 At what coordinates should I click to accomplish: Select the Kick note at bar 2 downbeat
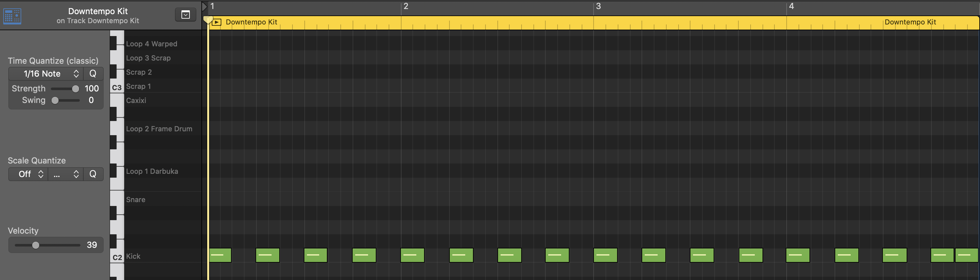(412, 255)
